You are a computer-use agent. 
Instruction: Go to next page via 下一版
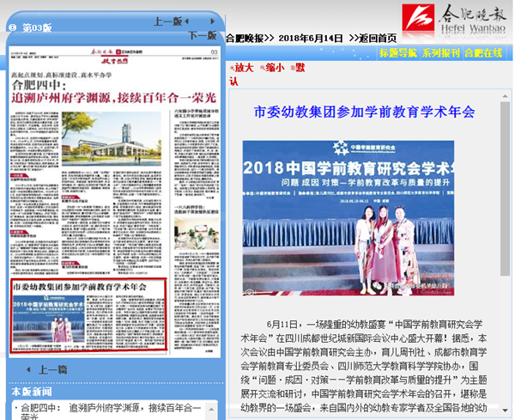202,35
